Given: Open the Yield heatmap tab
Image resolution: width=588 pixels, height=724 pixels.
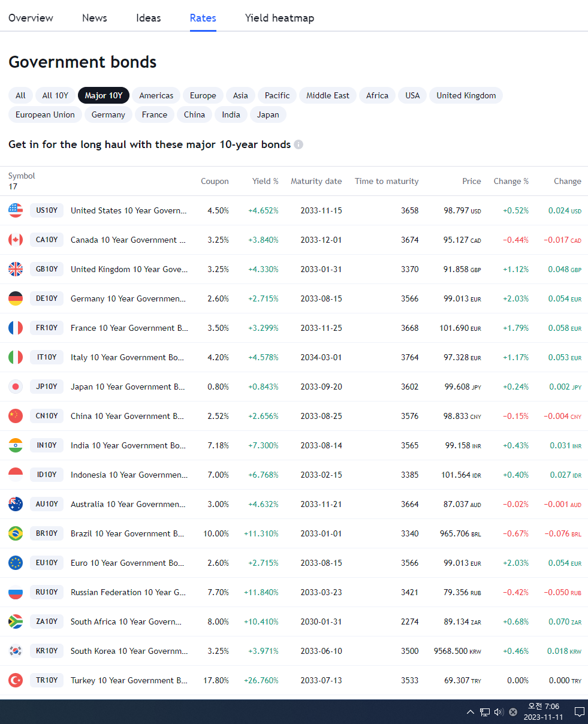Looking at the screenshot, I should tap(279, 18).
